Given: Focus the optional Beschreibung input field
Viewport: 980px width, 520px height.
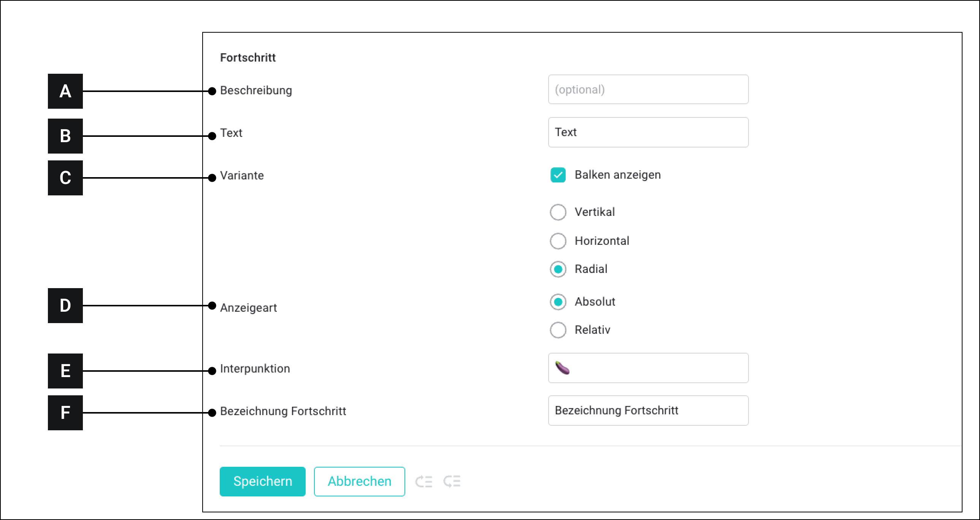Looking at the screenshot, I should [x=648, y=90].
